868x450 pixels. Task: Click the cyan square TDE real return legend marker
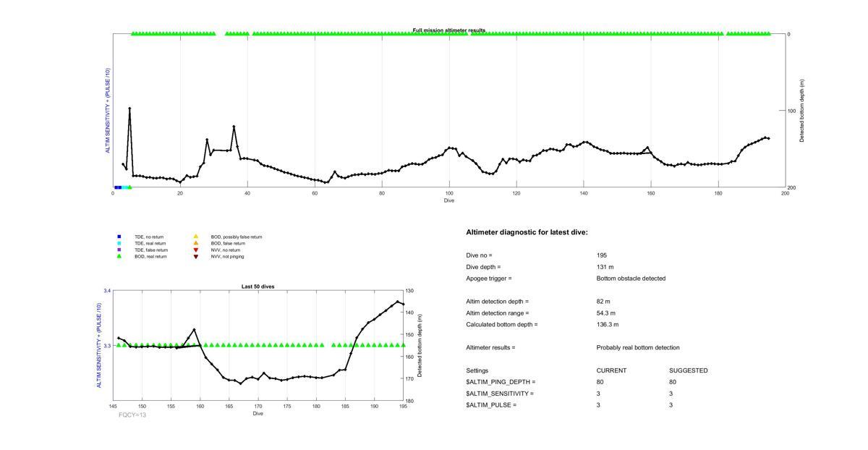119,243
